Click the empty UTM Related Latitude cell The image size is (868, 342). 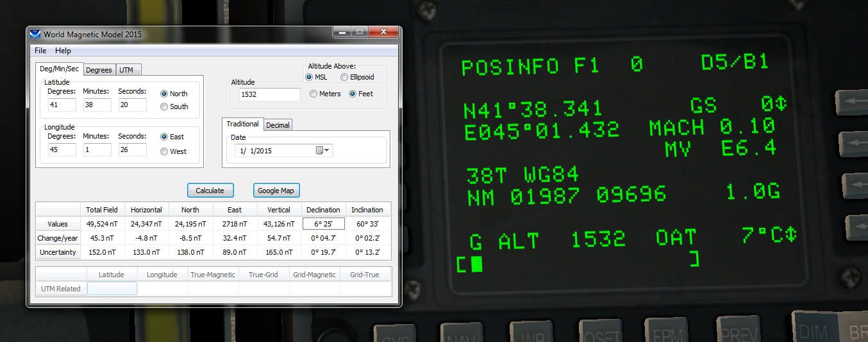pos(112,289)
